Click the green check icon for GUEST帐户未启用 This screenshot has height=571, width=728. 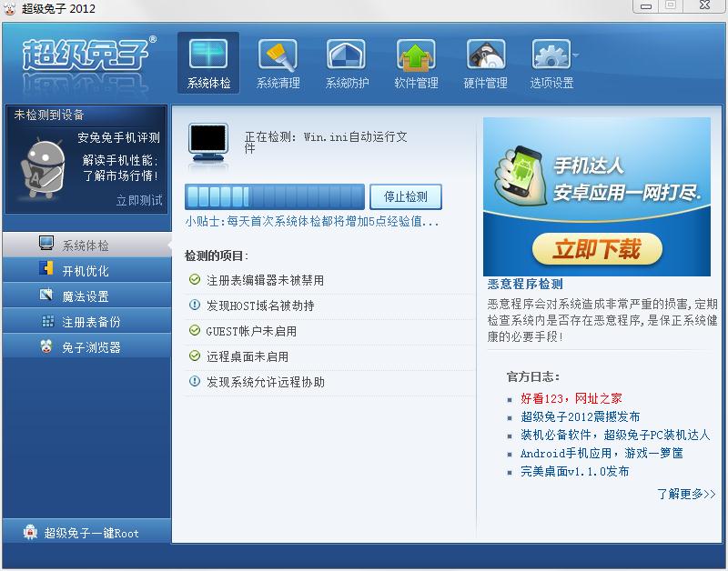pos(195,330)
